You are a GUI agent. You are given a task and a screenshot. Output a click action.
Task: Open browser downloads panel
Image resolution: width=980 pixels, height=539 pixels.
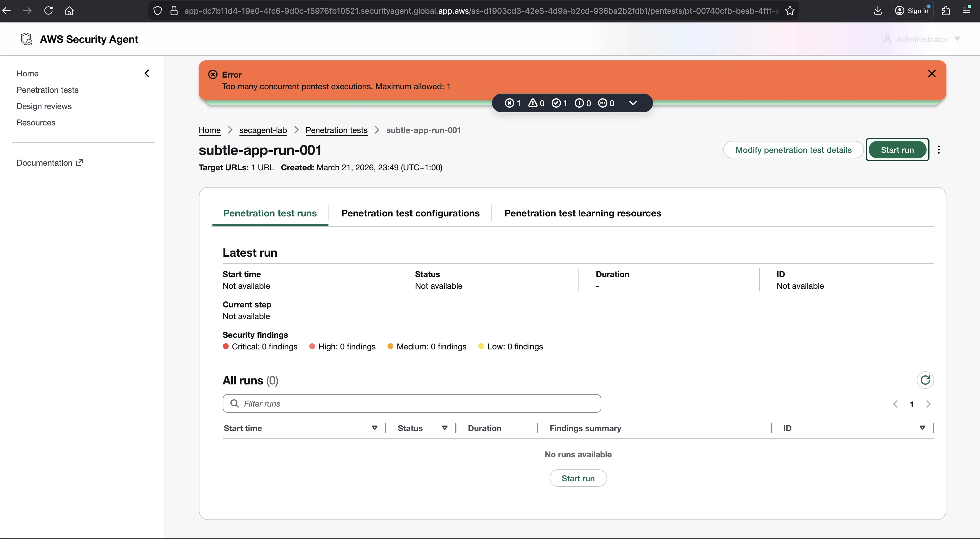[x=878, y=10]
